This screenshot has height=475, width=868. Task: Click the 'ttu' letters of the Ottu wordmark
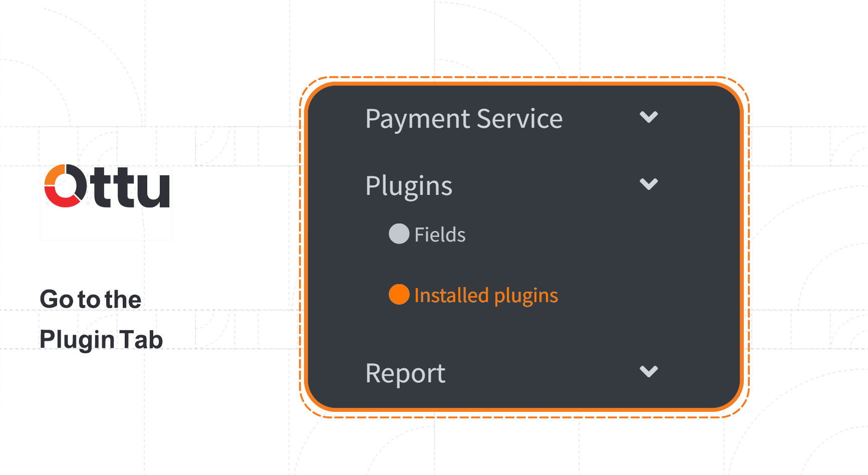coord(131,187)
